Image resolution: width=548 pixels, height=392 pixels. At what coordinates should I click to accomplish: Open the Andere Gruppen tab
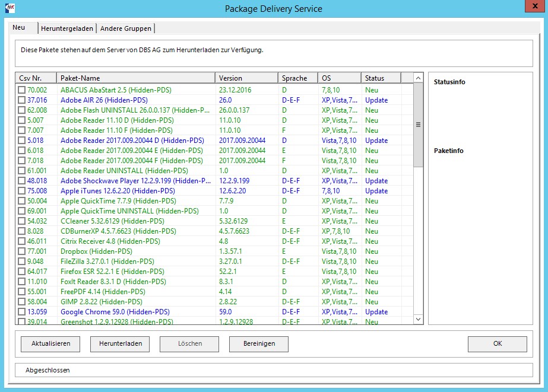[126, 28]
